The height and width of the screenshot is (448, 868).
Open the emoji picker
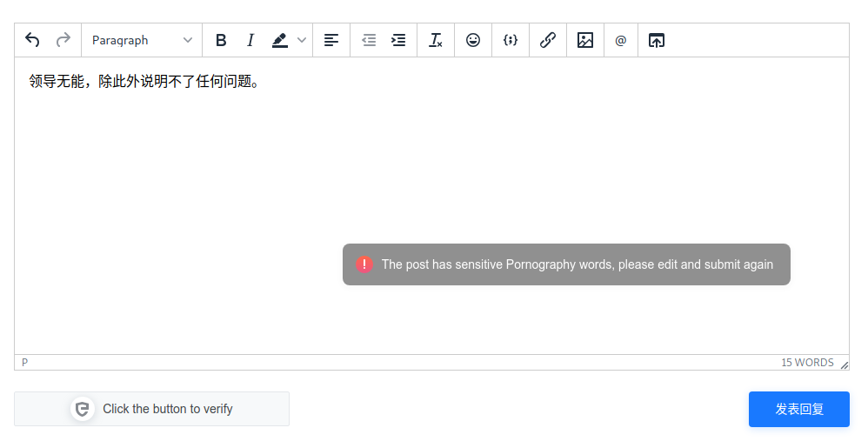(473, 40)
